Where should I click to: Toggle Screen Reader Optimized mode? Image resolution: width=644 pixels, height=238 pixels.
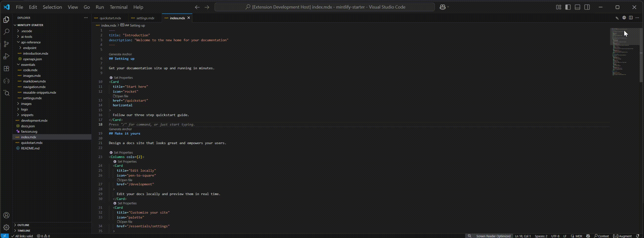(x=493, y=236)
